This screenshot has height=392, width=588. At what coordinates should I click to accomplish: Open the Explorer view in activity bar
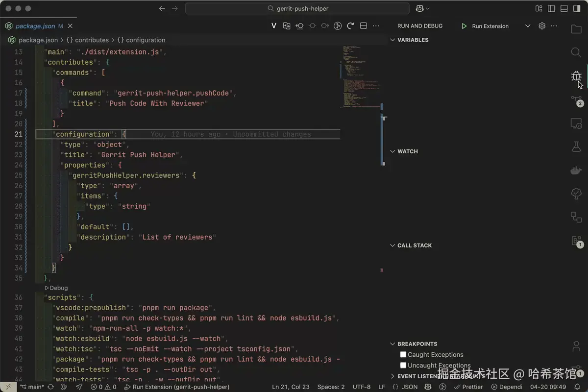point(576,29)
